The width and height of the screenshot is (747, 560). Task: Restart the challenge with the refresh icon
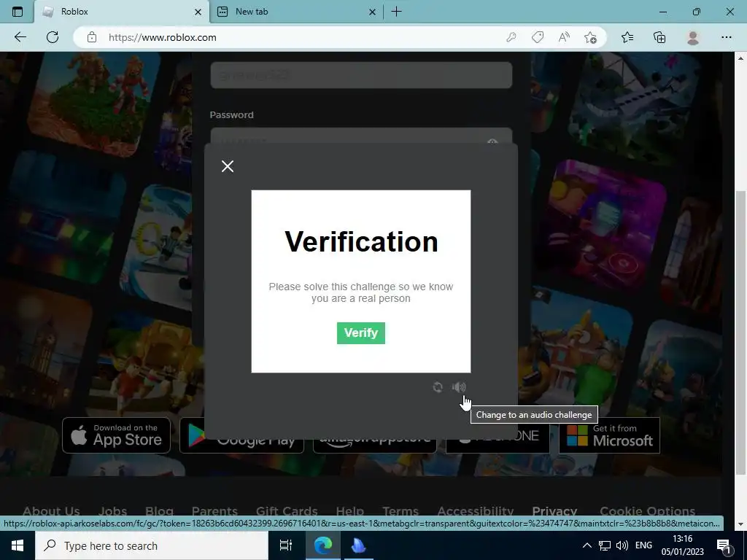(438, 387)
